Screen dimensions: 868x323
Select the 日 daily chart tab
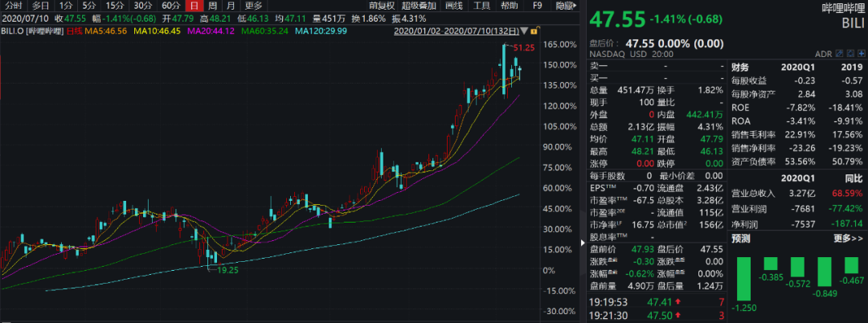click(193, 6)
